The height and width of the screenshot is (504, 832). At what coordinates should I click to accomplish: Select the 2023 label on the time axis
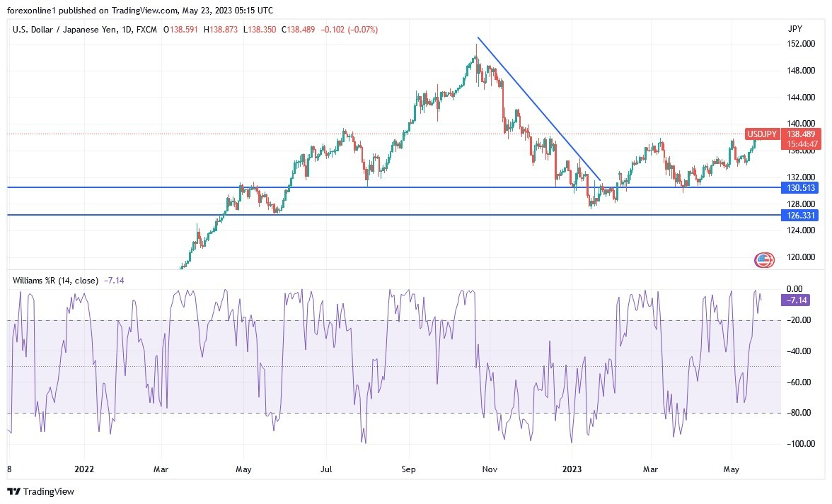pyautogui.click(x=573, y=469)
